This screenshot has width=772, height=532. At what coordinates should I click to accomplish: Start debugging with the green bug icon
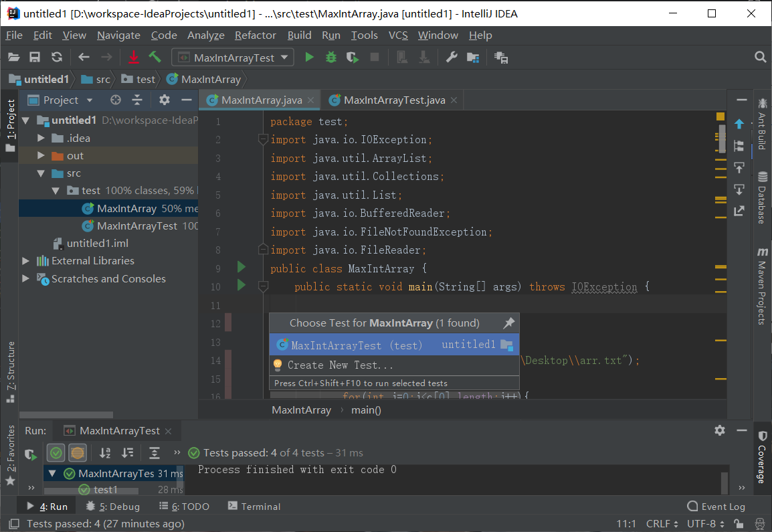(x=331, y=58)
